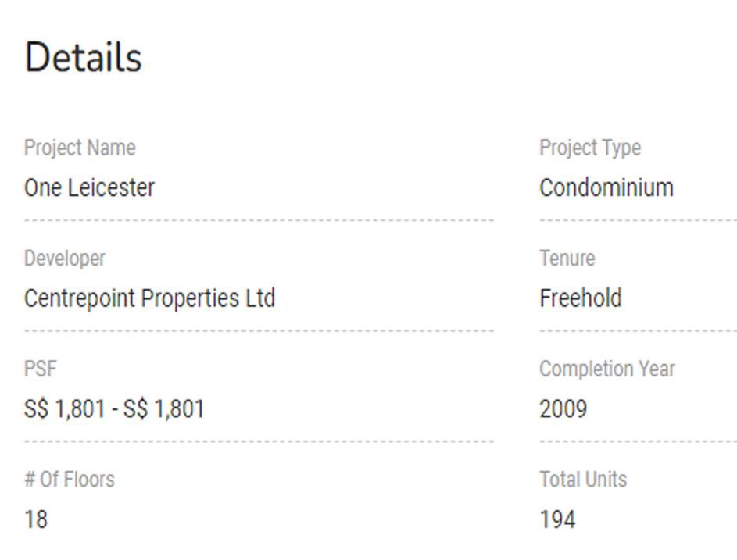Click the dashed divider below One Leicester
Viewport: 737px width, 560px height.
(x=259, y=220)
